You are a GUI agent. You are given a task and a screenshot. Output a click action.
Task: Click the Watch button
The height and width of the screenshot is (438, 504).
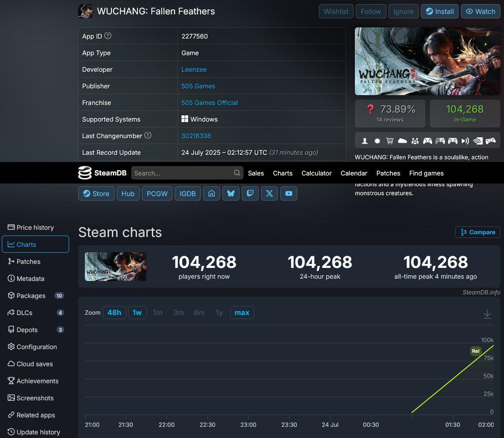[481, 11]
